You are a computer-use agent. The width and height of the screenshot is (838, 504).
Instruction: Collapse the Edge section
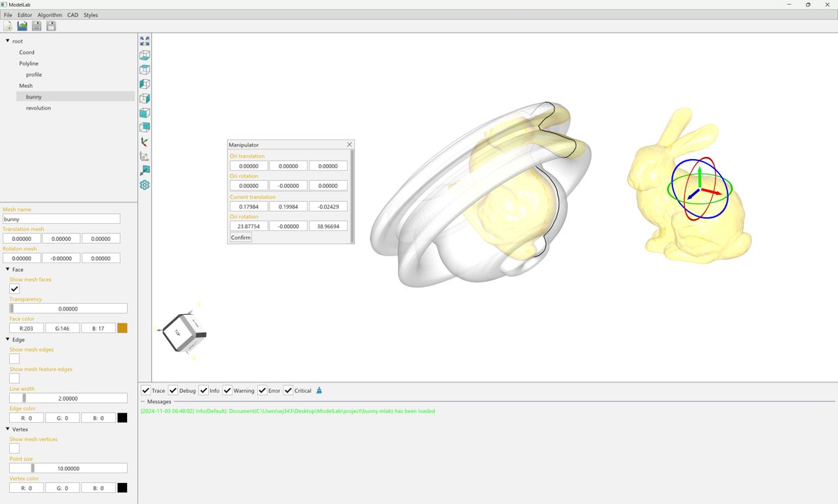tap(8, 339)
